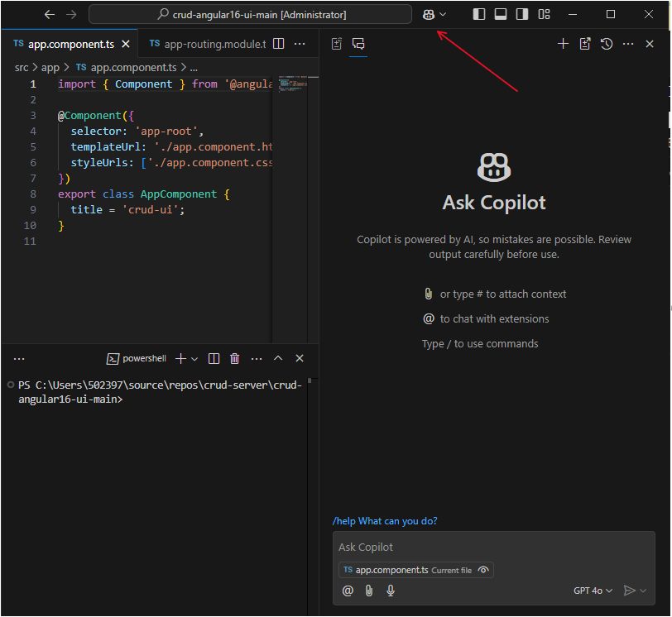Split the editor to the right
Image resolution: width=672 pixels, height=617 pixels.
click(279, 44)
